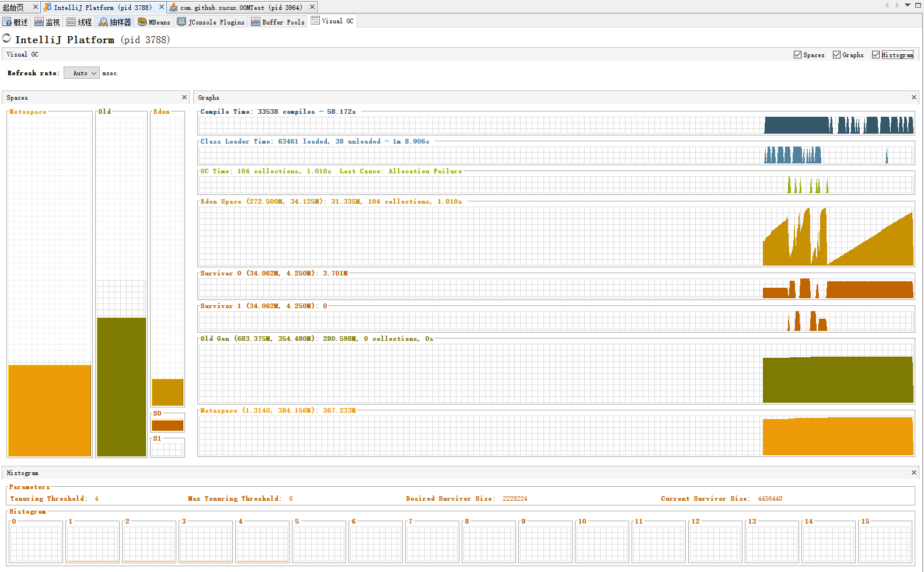
Task: Open the 抽样器 sampler tab icon
Action: click(103, 22)
